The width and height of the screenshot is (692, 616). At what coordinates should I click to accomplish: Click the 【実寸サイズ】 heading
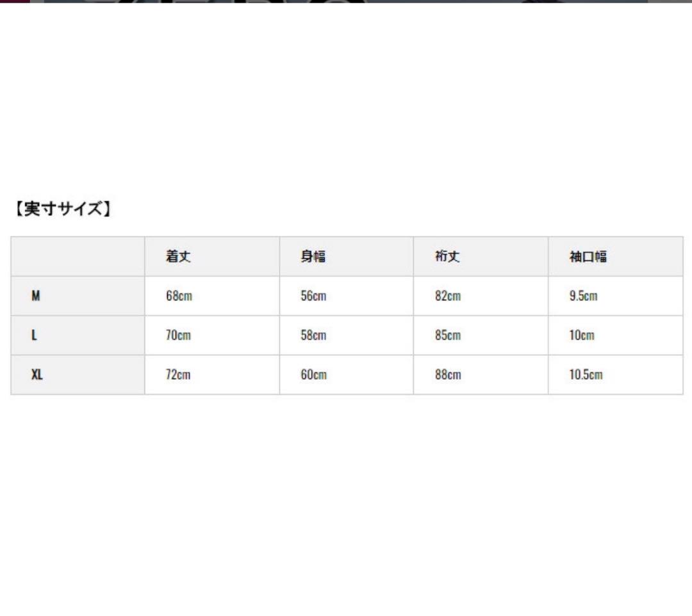click(62, 209)
